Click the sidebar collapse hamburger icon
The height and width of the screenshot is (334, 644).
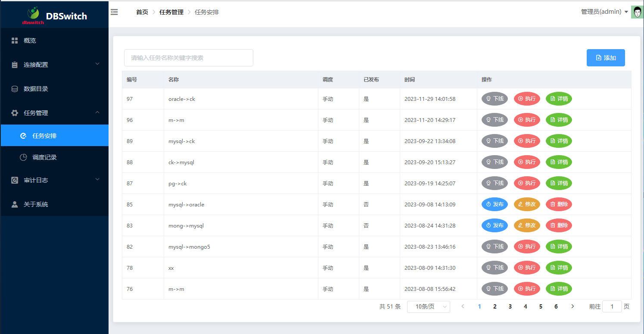[114, 12]
